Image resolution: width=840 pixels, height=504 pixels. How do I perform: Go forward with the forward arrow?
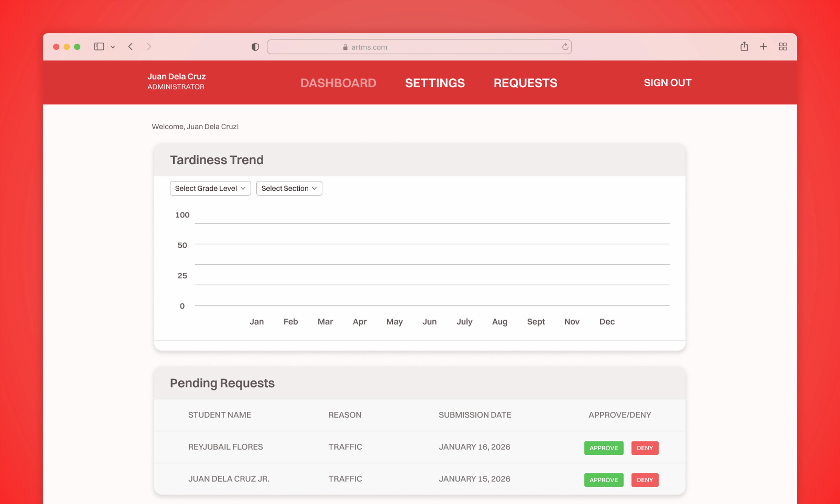click(149, 46)
